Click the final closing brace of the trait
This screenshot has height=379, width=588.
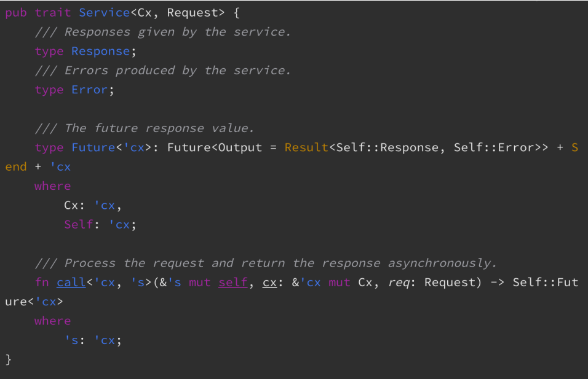(9, 359)
